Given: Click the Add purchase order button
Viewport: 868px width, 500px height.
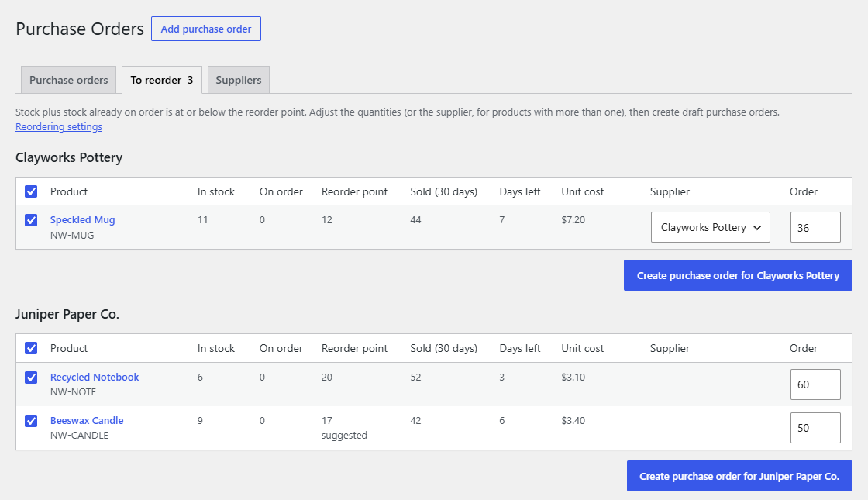Looking at the screenshot, I should coord(206,29).
